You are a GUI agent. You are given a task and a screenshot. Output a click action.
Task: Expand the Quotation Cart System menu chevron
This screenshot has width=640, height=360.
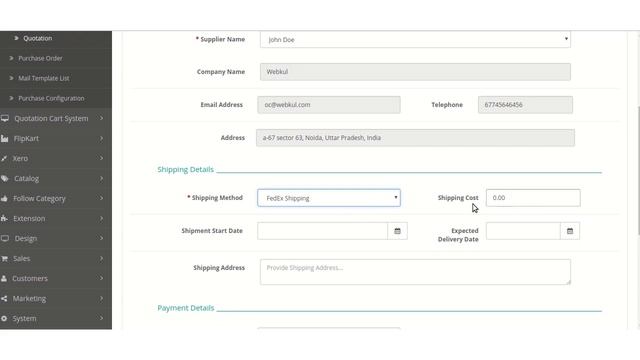click(x=101, y=118)
